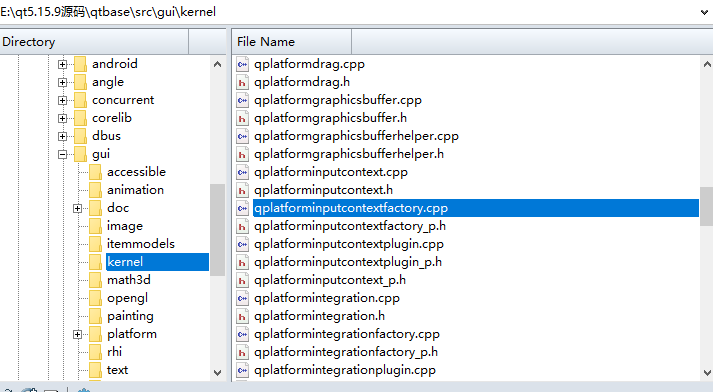This screenshot has width=713, height=392.
Task: Click the concurrent folder icon
Action: (80, 100)
